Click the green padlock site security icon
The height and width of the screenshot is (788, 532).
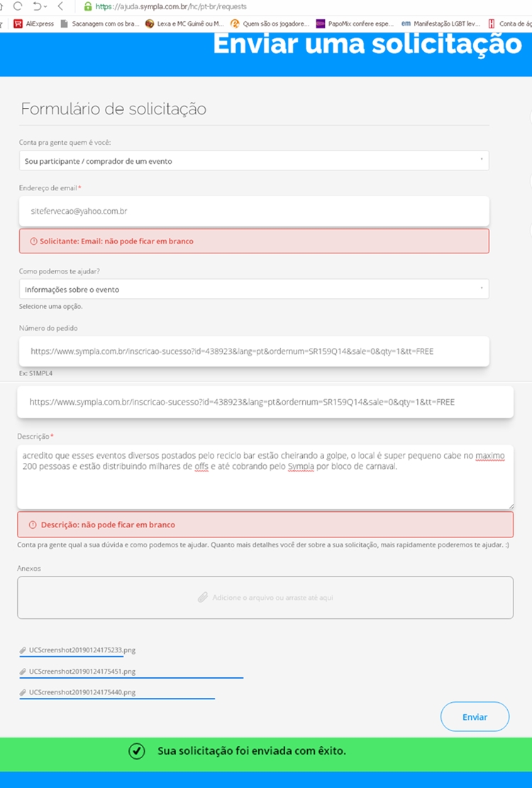[x=88, y=6]
